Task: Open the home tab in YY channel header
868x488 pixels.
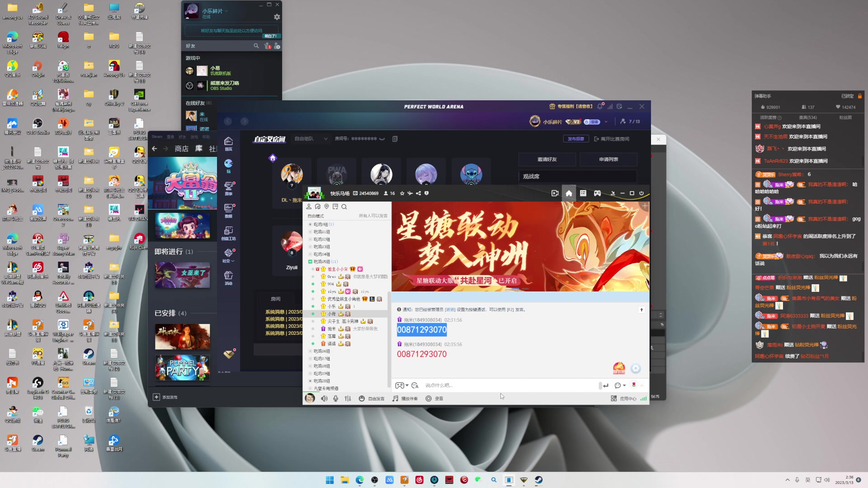Action: coord(569,193)
